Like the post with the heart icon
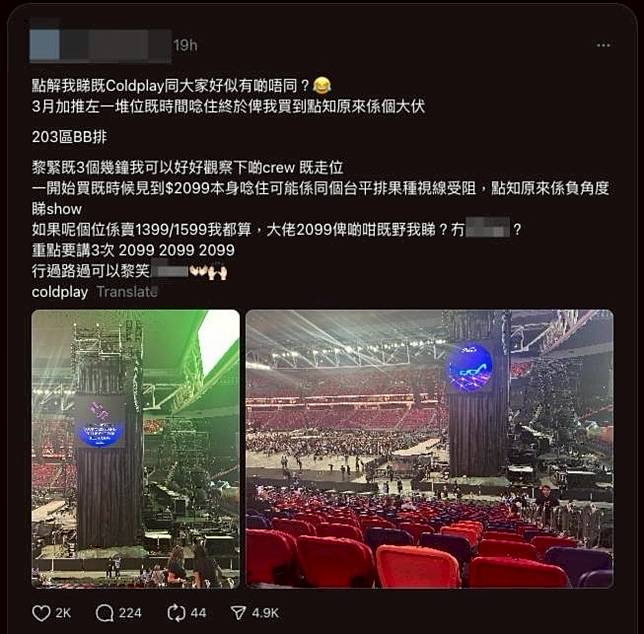Image resolution: width=644 pixels, height=634 pixels. pyautogui.click(x=41, y=613)
